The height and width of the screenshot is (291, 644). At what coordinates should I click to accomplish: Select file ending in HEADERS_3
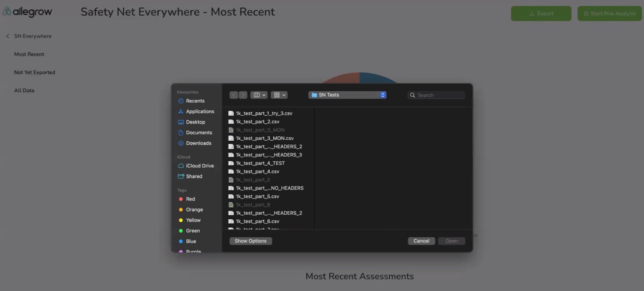pos(269,155)
